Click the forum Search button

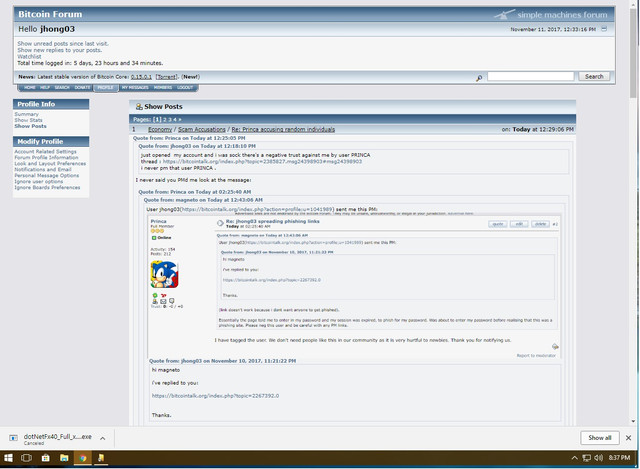click(594, 76)
